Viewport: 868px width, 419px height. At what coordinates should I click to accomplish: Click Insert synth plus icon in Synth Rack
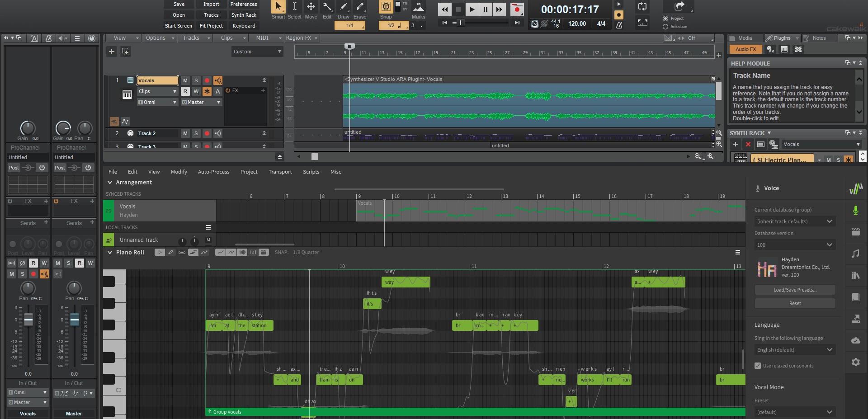pyautogui.click(x=736, y=144)
